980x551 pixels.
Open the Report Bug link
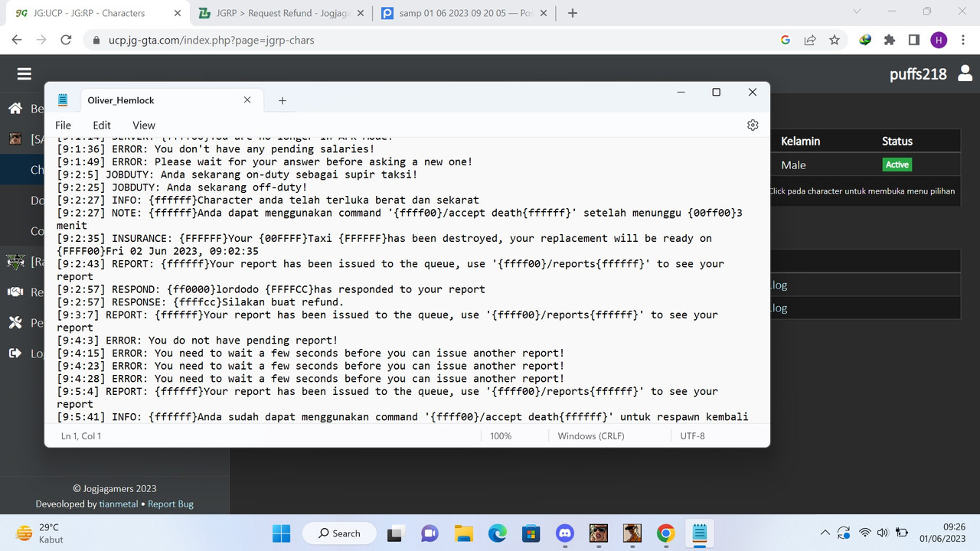(x=171, y=504)
